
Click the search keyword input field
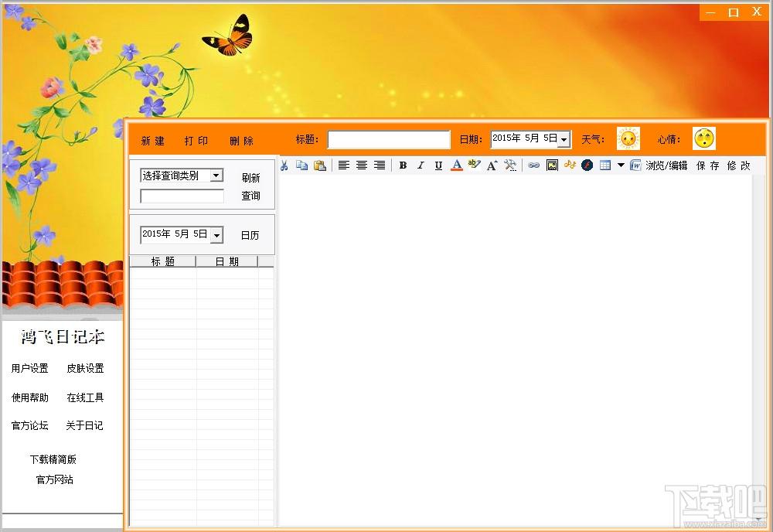pos(182,196)
